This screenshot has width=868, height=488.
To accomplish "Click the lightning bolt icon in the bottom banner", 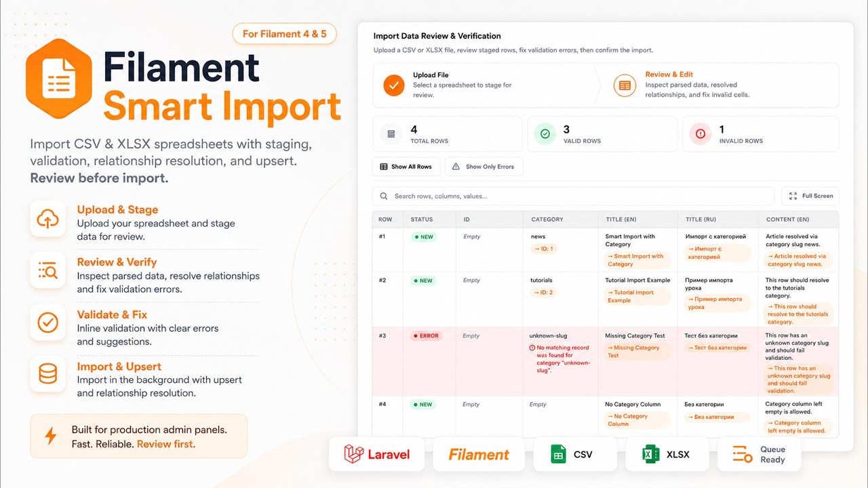I will click(51, 436).
